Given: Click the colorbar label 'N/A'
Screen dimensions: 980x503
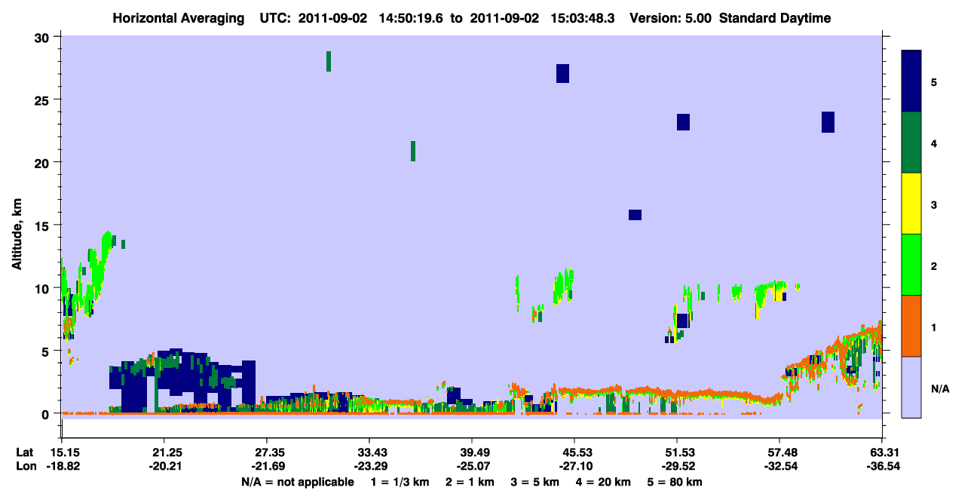Looking at the screenshot, I should point(940,389).
